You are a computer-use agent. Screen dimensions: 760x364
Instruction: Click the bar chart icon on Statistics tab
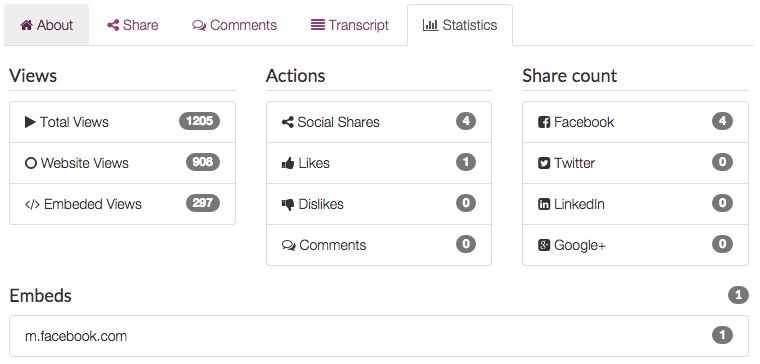coord(430,25)
